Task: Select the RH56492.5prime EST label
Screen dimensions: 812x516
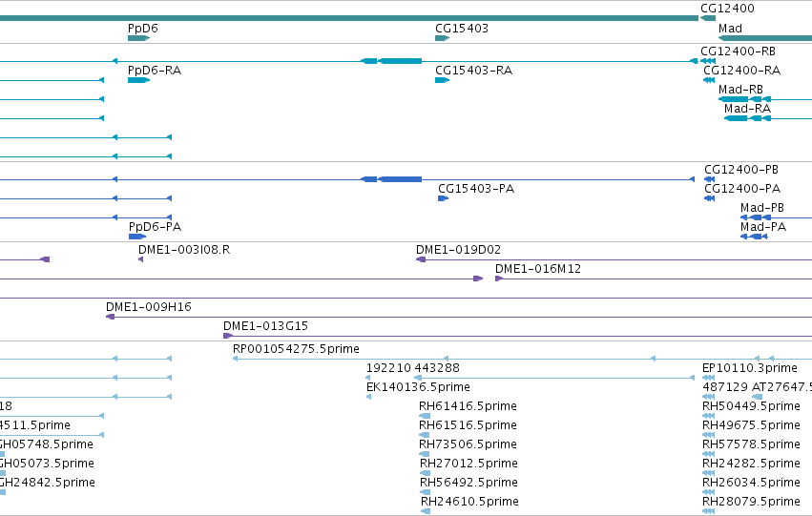Action: [468, 484]
